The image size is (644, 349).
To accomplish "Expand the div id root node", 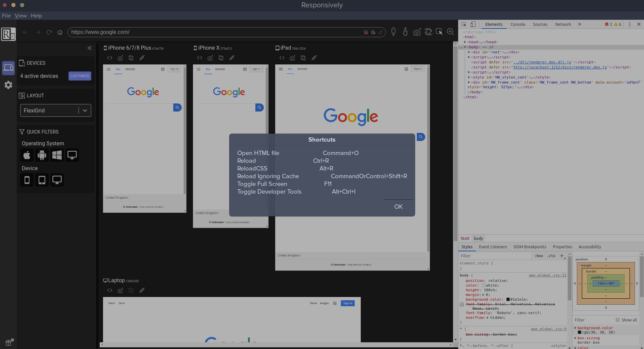I will [x=469, y=52].
